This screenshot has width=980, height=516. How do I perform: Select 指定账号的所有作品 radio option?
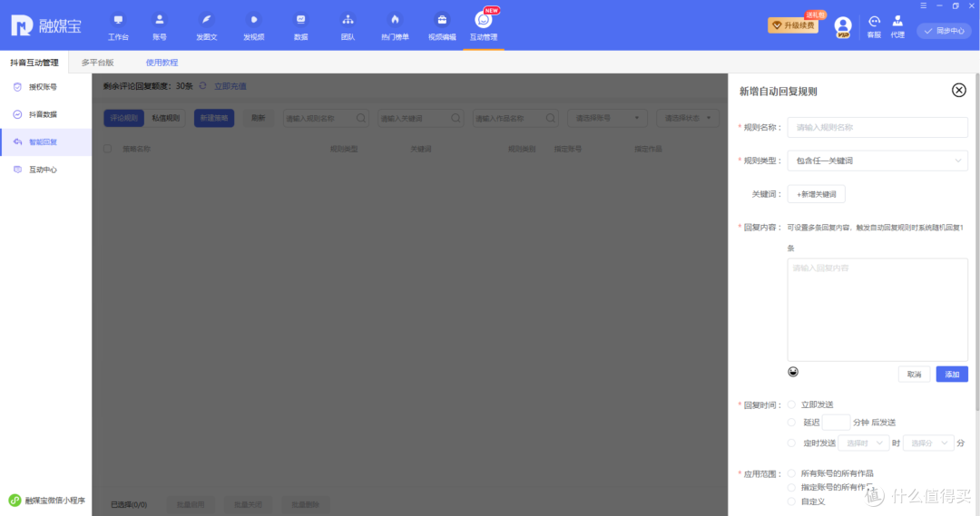pyautogui.click(x=791, y=487)
